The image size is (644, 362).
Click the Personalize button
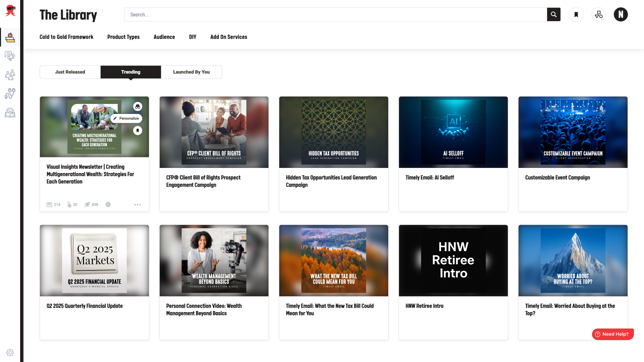[x=126, y=118]
